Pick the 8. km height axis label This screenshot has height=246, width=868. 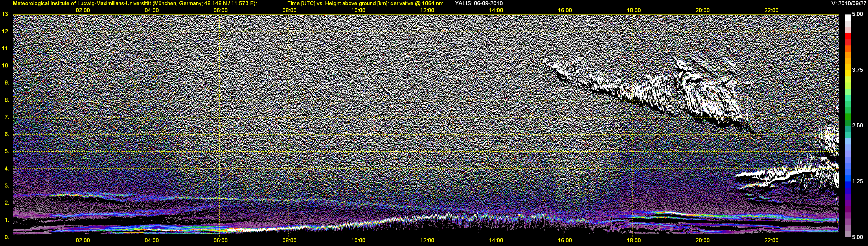[7, 100]
